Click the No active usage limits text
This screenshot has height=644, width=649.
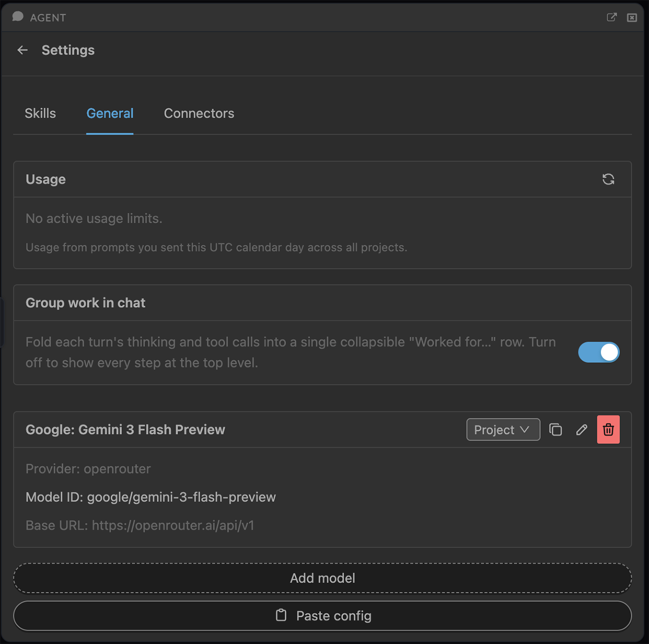pyautogui.click(x=94, y=218)
